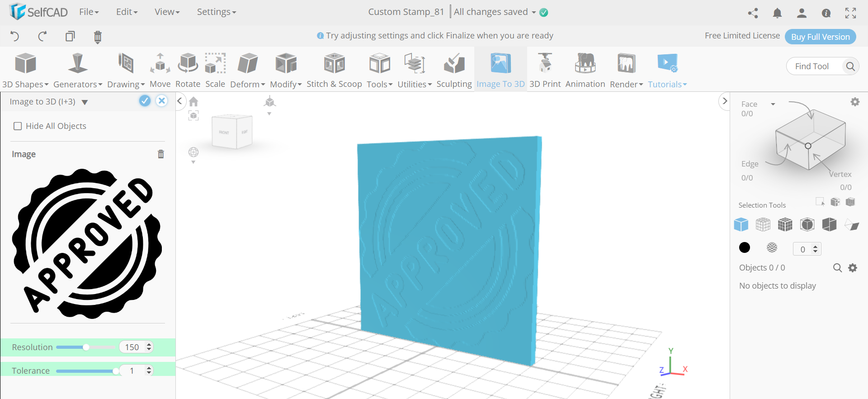Click the Redo arrow icon
868x399 pixels.
coord(42,36)
